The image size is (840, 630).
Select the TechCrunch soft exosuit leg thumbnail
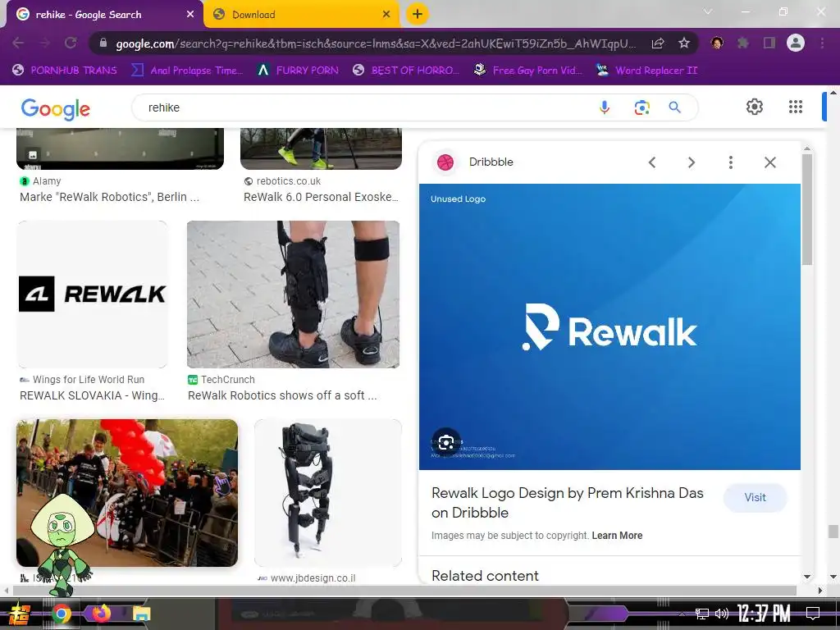click(293, 294)
